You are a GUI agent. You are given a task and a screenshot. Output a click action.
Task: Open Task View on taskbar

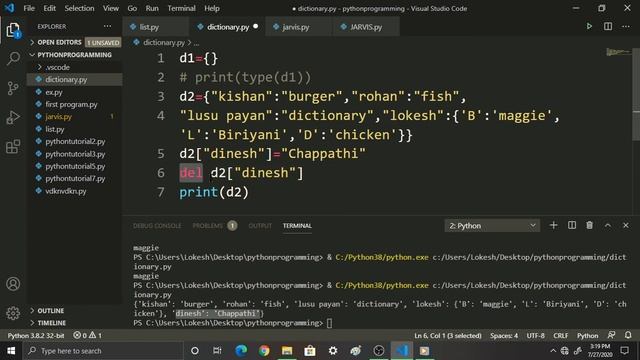tap(217, 351)
